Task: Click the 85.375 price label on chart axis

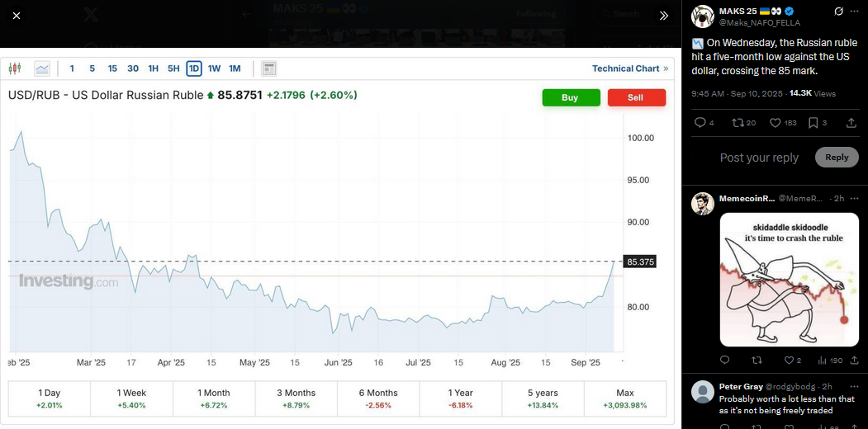Action: 640,262
